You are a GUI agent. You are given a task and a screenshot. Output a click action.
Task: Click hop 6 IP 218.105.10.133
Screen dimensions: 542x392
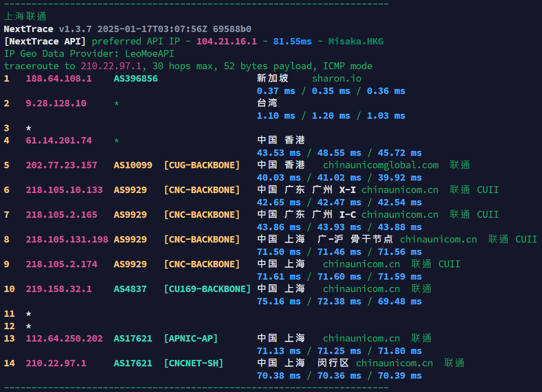[x=64, y=190]
